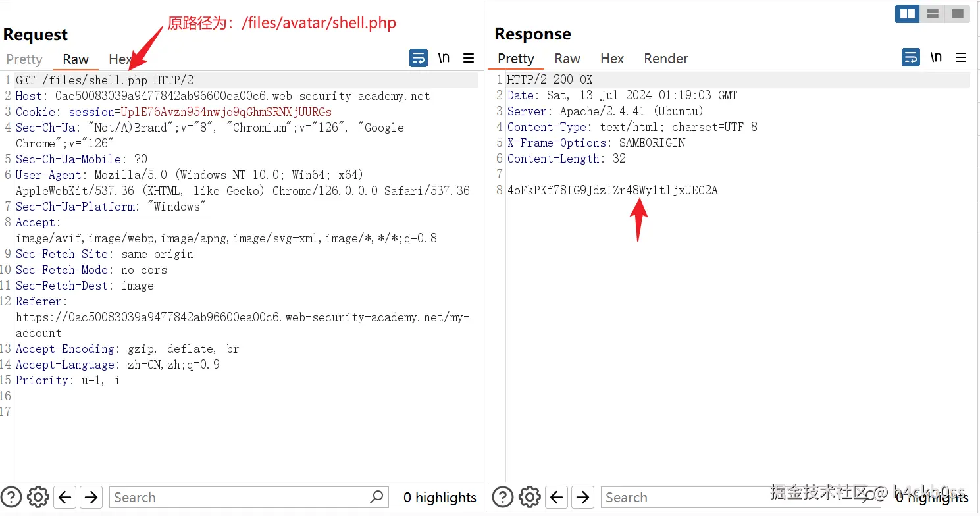Open the Response Pretty tab
Image resolution: width=980 pixels, height=516 pixels.
[x=516, y=59]
